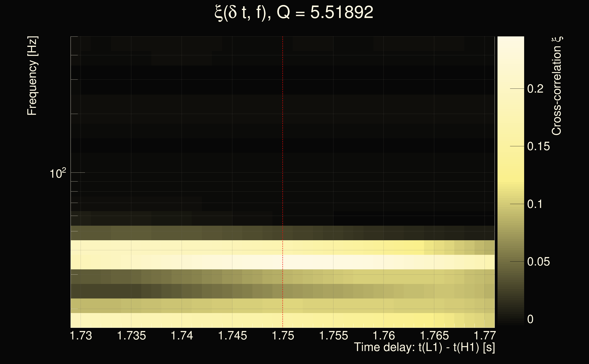Click the Time delay t(L1) - t(H1) axis label
589x364 pixels.
pos(424,347)
